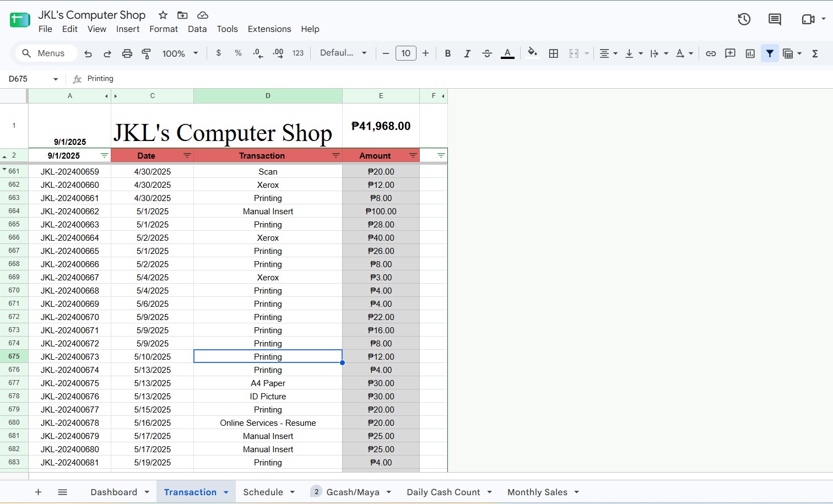Open the Transaction column filter
The image size is (833, 504).
pyautogui.click(x=336, y=156)
